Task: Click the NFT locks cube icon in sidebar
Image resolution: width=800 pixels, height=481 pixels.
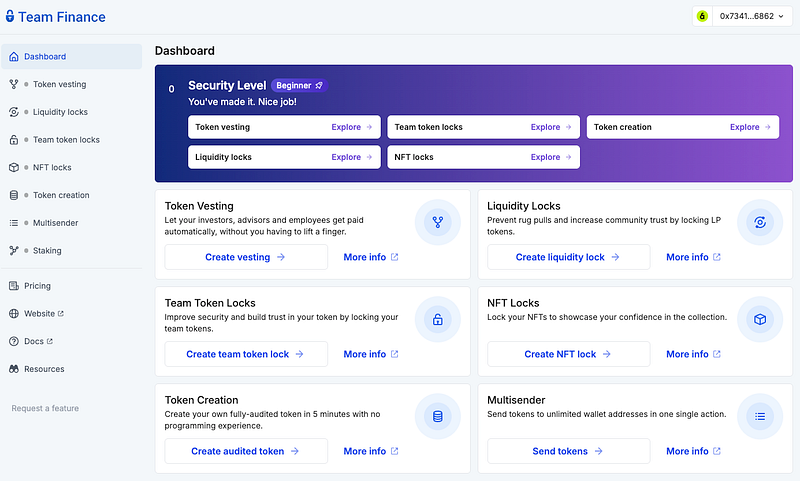Action: pos(14,167)
